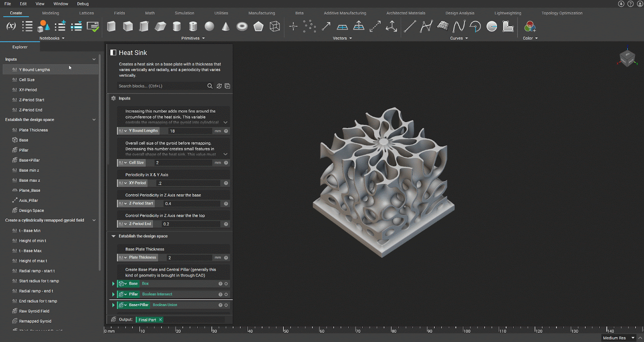Open the View menu

40,4
